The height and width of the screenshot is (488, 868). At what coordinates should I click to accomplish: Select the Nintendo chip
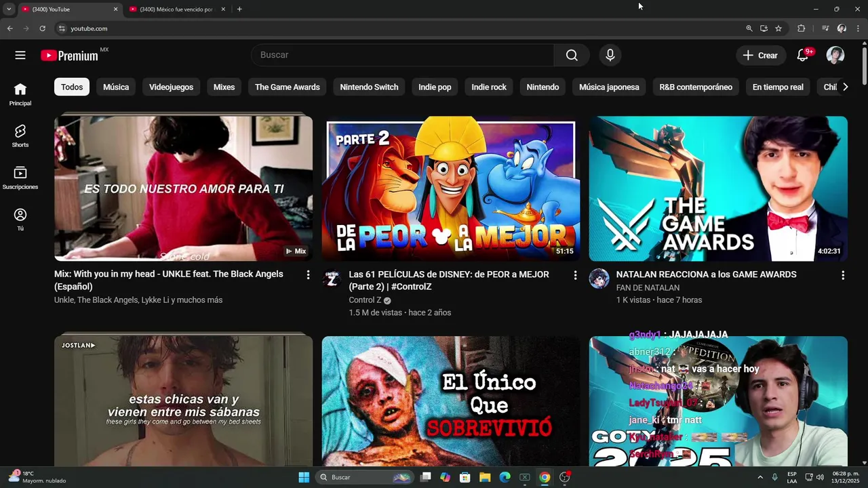(542, 87)
